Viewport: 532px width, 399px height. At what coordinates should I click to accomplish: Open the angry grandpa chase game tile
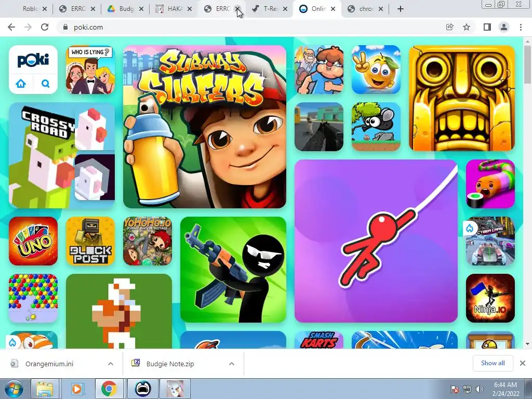coord(319,70)
